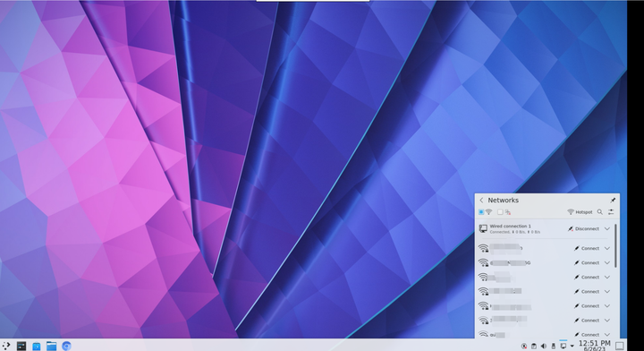The image size is (644, 351).
Task: Connect to the third listed Wi-Fi network
Action: (587, 278)
